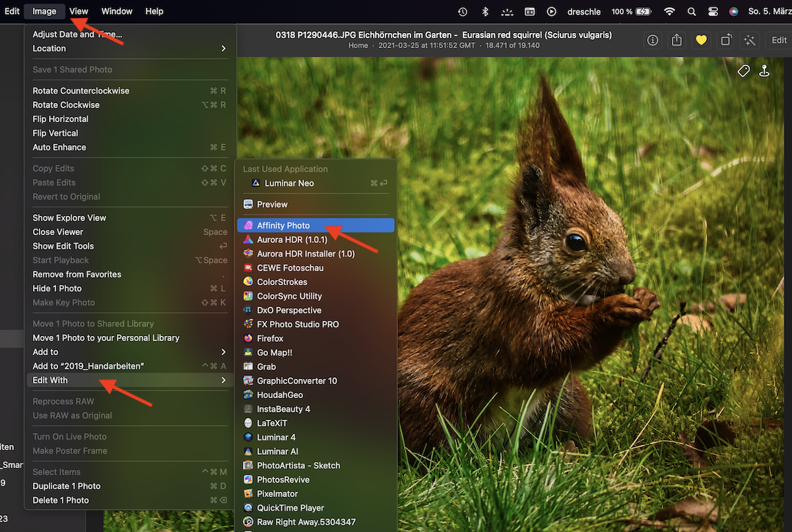Click the keyword tag icon on photo
This screenshot has height=532, width=792.
click(743, 71)
